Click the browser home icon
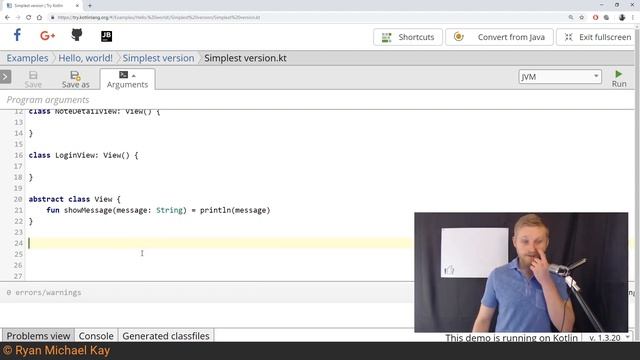The height and width of the screenshot is (360, 640). tap(39, 18)
